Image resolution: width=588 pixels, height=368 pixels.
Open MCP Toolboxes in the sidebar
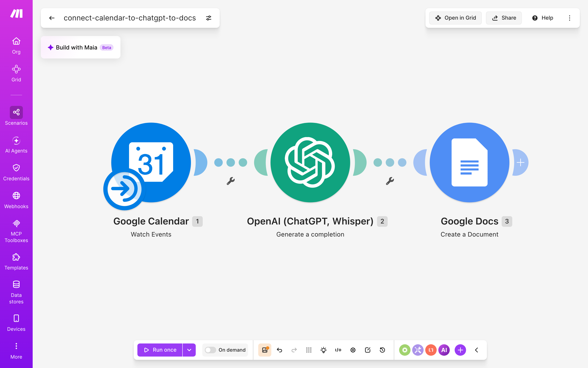16,231
